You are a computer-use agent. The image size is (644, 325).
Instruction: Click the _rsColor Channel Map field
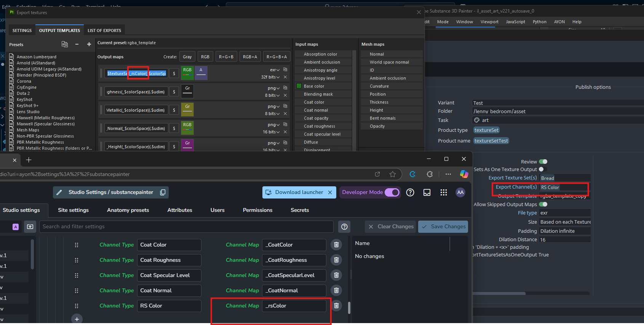294,306
